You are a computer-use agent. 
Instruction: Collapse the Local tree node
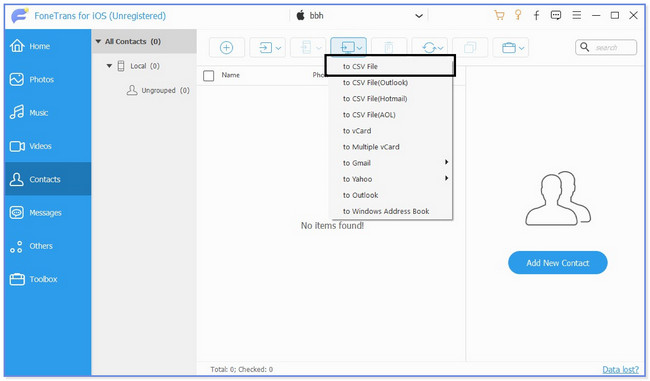pyautogui.click(x=109, y=66)
